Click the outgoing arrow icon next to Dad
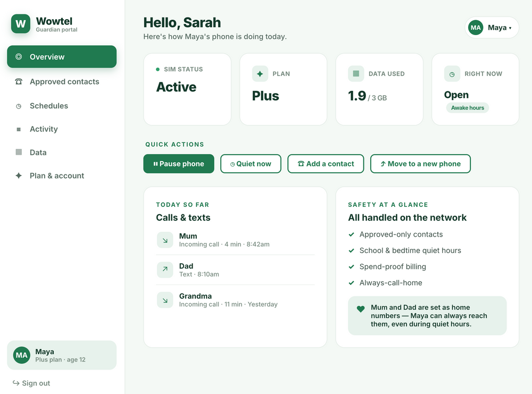Screen dimensions: 532x394 [x=165, y=270]
